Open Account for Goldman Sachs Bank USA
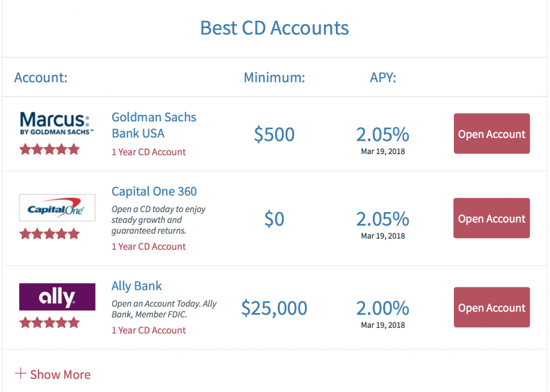 [492, 134]
